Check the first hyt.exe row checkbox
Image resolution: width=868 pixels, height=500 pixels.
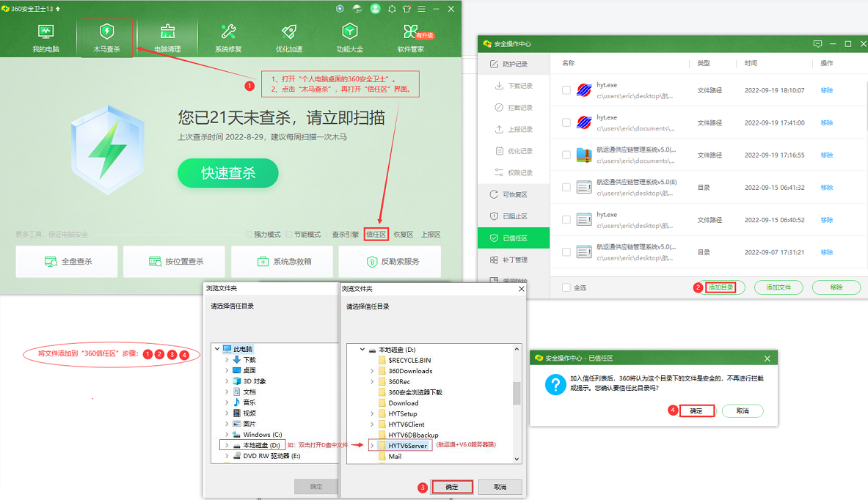pos(566,90)
